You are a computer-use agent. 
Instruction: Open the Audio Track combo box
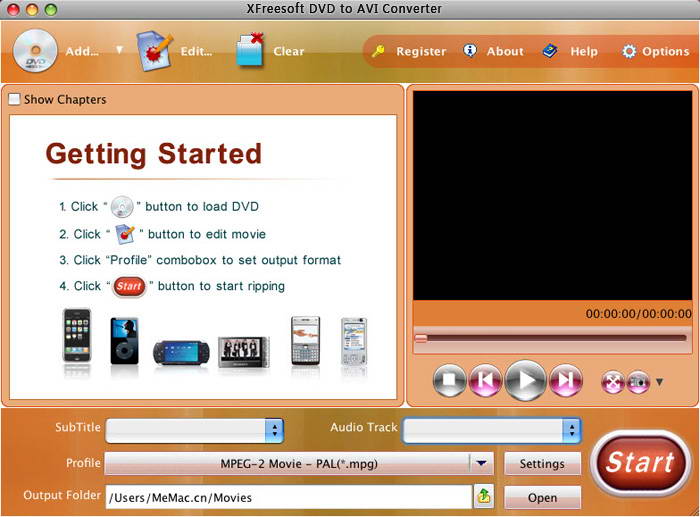(x=492, y=430)
